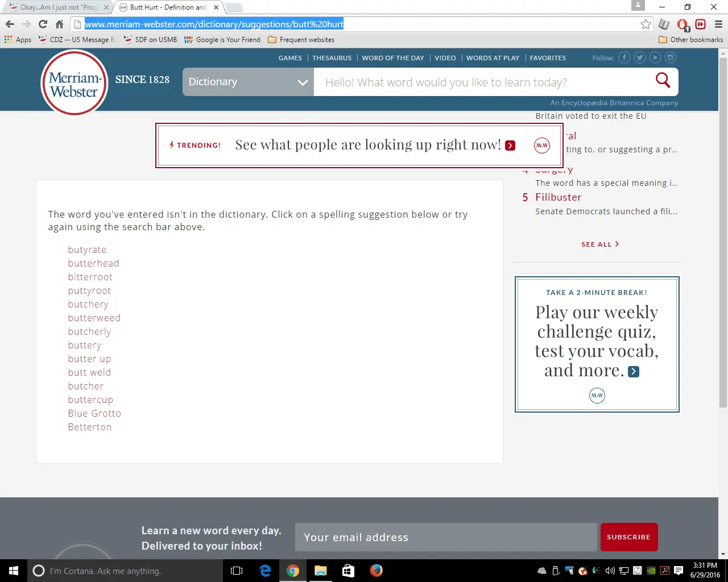Click the Subscribe button
Viewport: 728px width, 582px height.
[628, 537]
